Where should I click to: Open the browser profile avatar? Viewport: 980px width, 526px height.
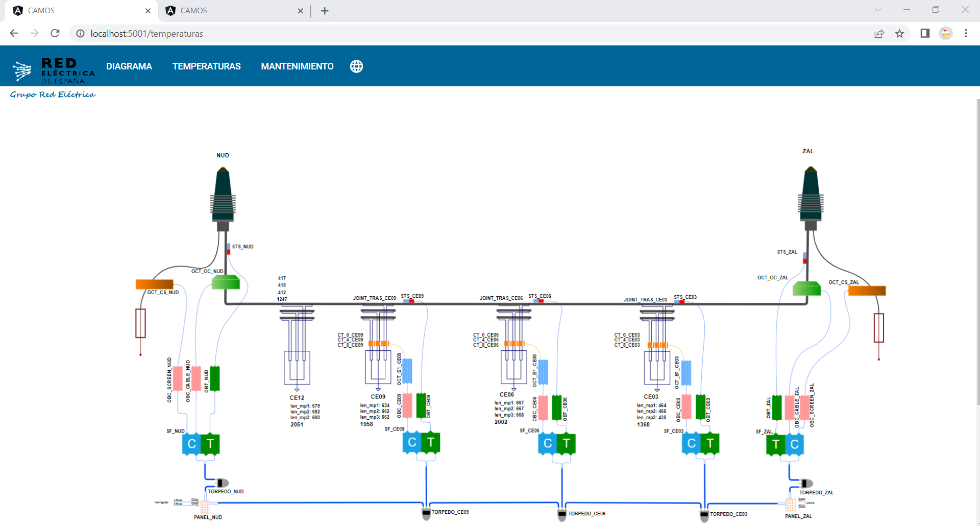click(x=946, y=33)
